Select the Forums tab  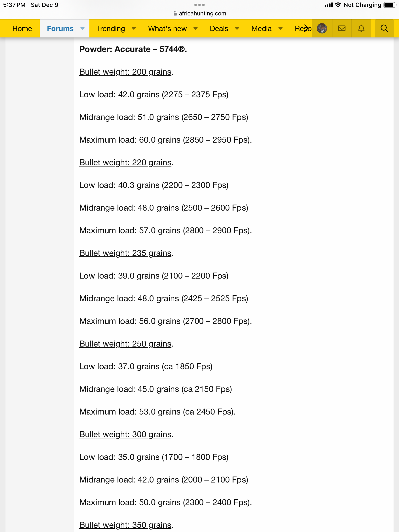pyautogui.click(x=60, y=29)
